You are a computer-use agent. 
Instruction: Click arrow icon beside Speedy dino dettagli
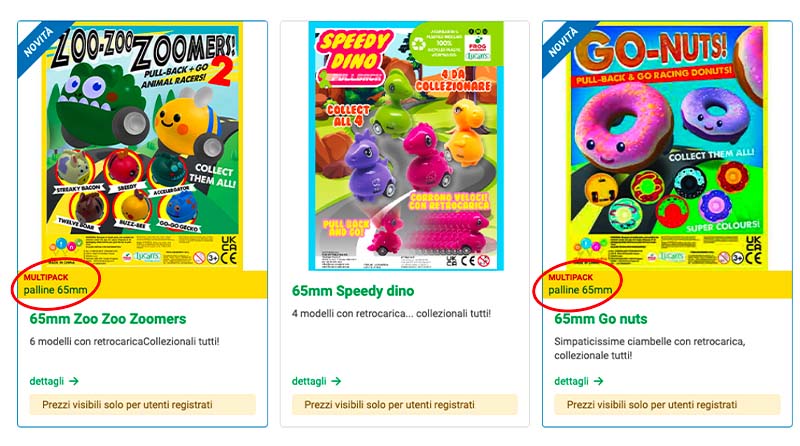336,381
